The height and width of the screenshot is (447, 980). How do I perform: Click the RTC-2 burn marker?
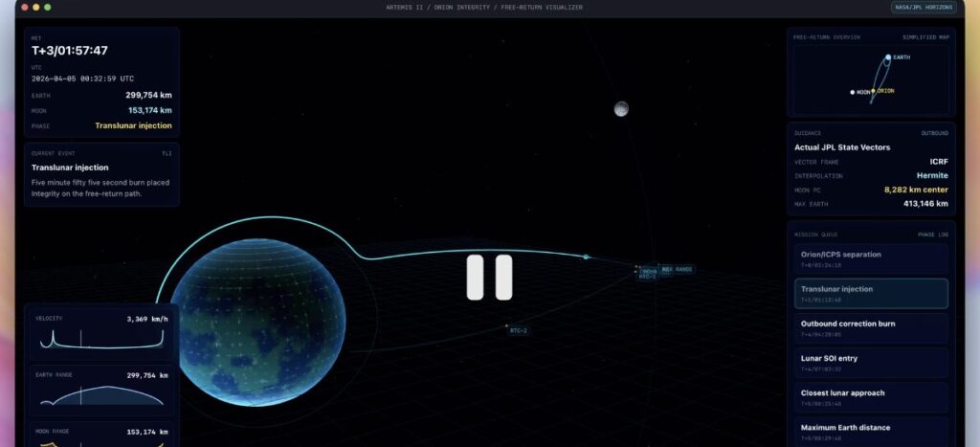pyautogui.click(x=517, y=329)
